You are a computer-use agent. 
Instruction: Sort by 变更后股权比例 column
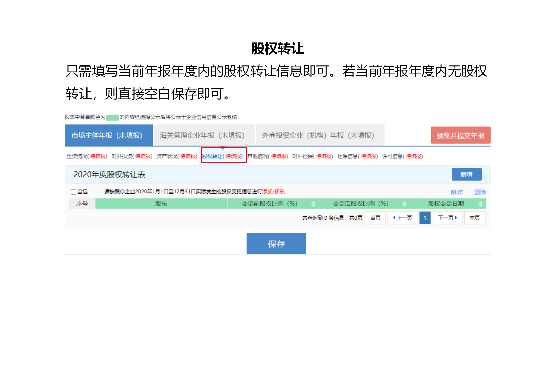(x=405, y=204)
